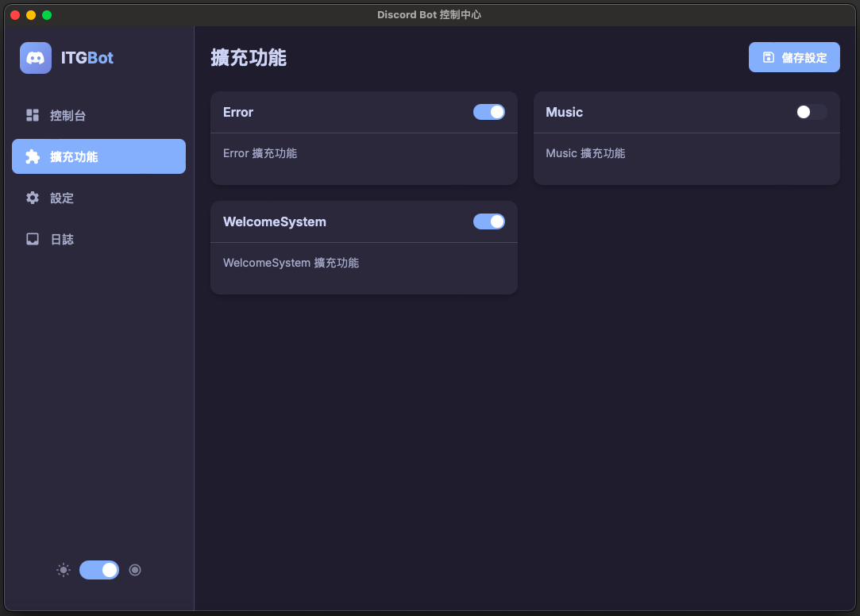
Task: Click the sun icon for light theme
Action: [x=63, y=570]
